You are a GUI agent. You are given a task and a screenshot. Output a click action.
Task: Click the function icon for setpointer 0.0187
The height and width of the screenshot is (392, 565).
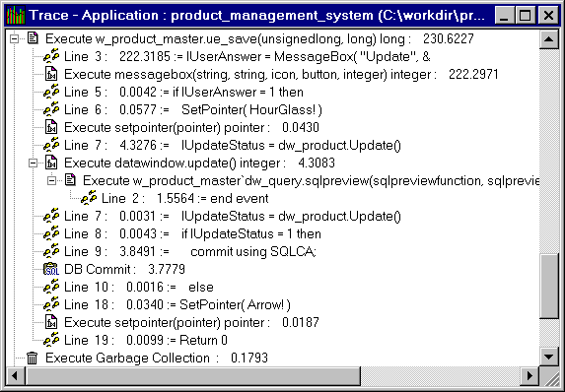pos(51,322)
